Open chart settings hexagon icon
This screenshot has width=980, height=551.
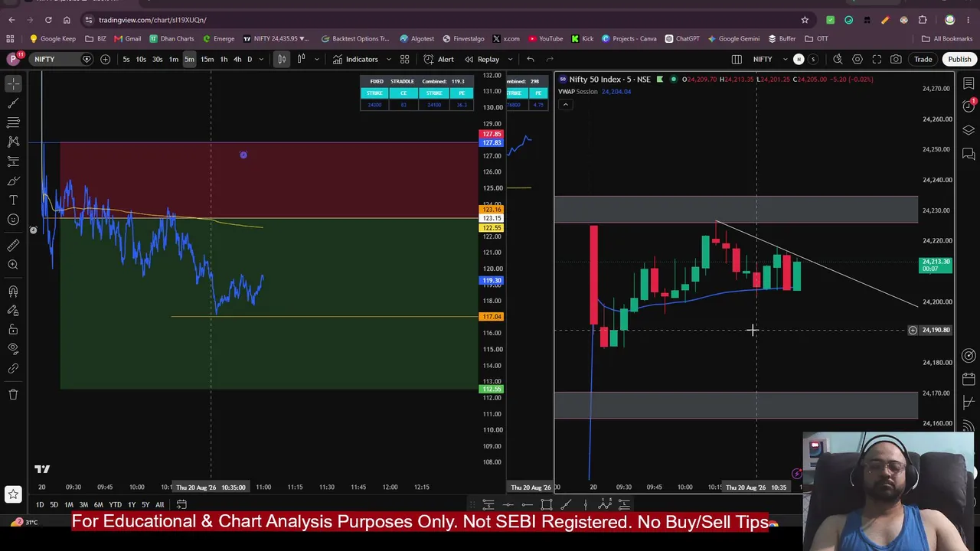click(x=857, y=59)
